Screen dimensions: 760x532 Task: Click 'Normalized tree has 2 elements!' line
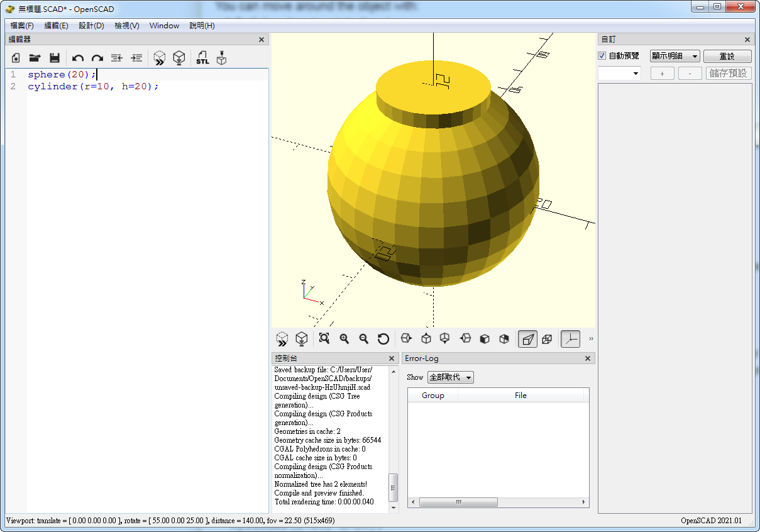[x=321, y=484]
